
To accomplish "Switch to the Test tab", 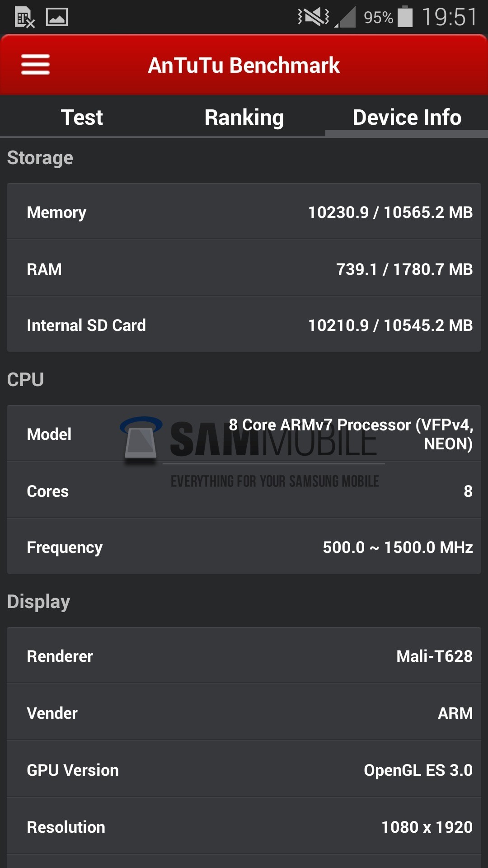I will (x=82, y=117).
